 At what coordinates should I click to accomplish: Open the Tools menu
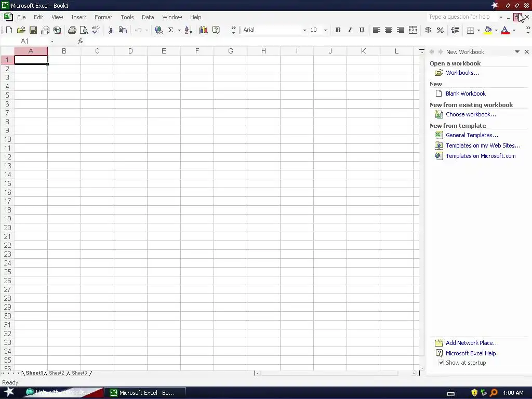pyautogui.click(x=127, y=17)
